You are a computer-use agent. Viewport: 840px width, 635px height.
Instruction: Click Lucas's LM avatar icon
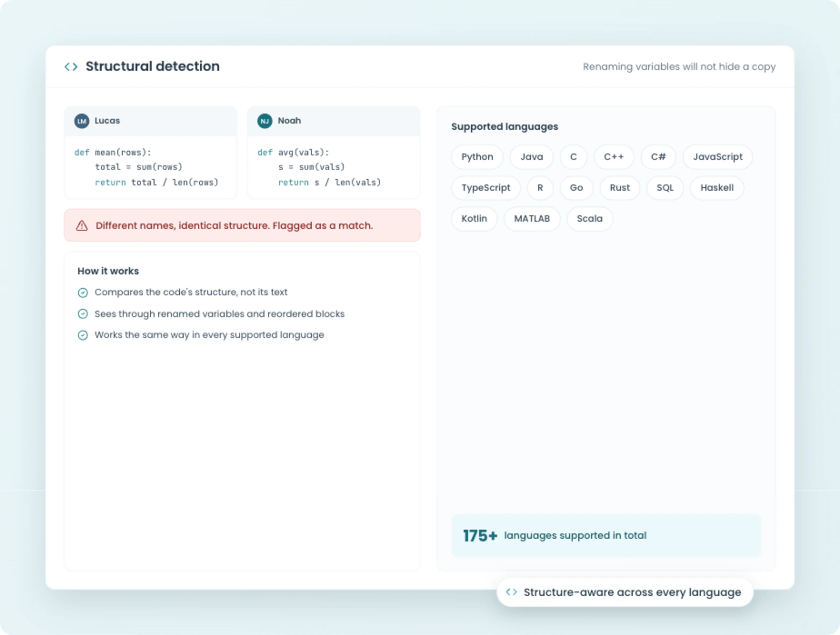pos(82,121)
